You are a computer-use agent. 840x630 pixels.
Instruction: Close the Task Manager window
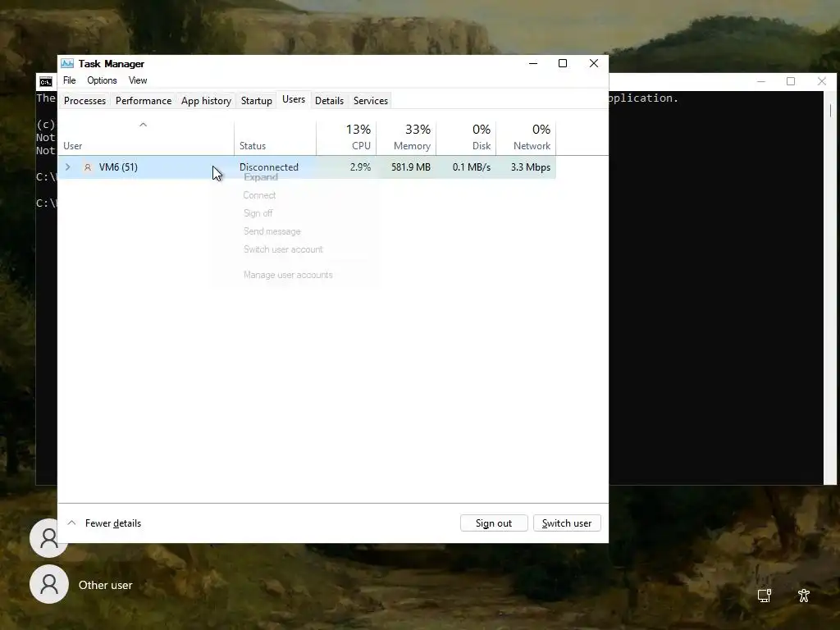tap(594, 63)
